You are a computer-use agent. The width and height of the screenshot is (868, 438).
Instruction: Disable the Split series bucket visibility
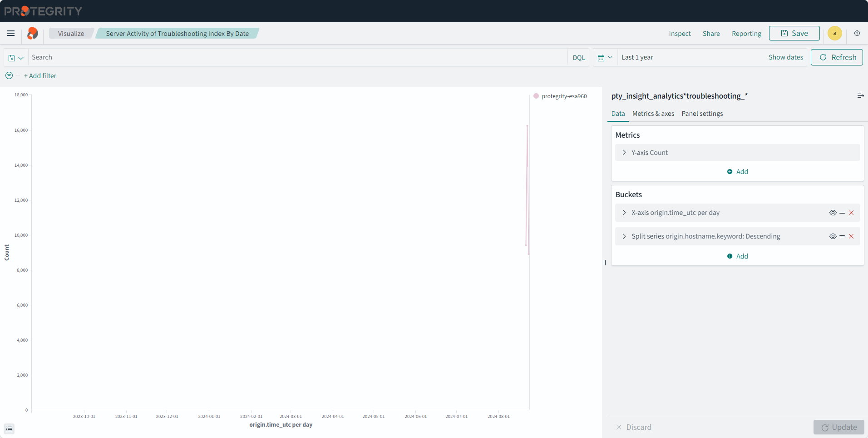pos(833,236)
